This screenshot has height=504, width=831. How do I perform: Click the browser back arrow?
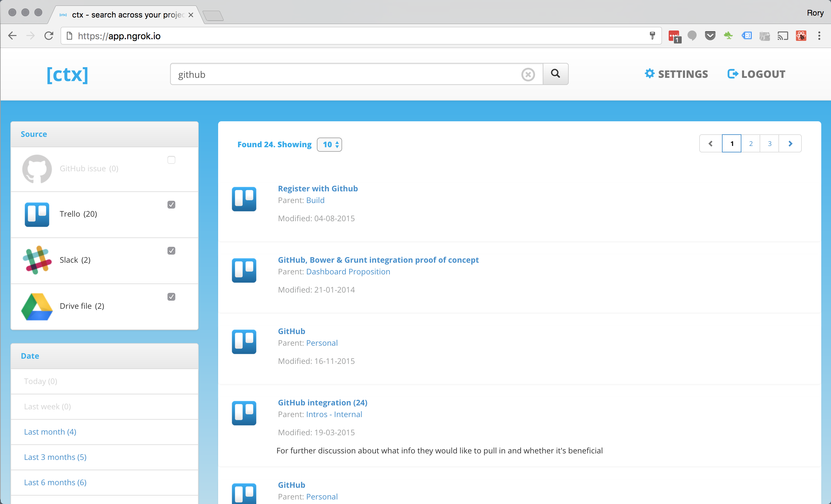pyautogui.click(x=12, y=36)
